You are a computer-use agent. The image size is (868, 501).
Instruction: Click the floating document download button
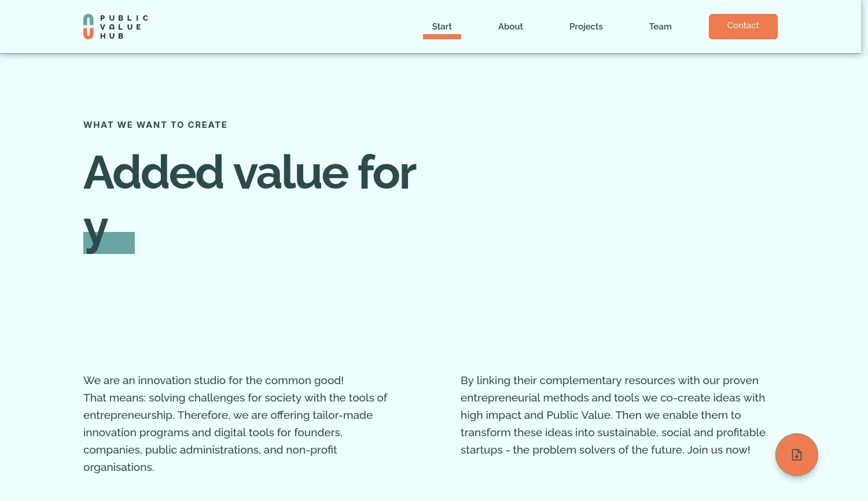(796, 455)
